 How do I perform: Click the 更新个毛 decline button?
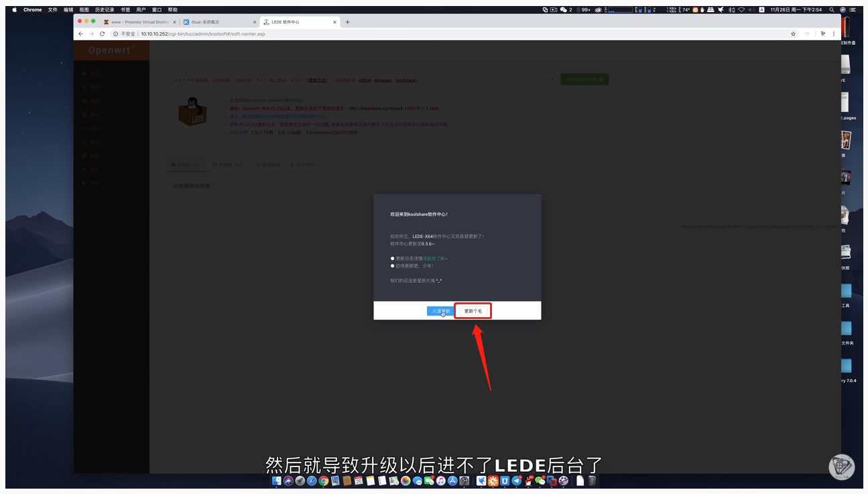tap(473, 311)
